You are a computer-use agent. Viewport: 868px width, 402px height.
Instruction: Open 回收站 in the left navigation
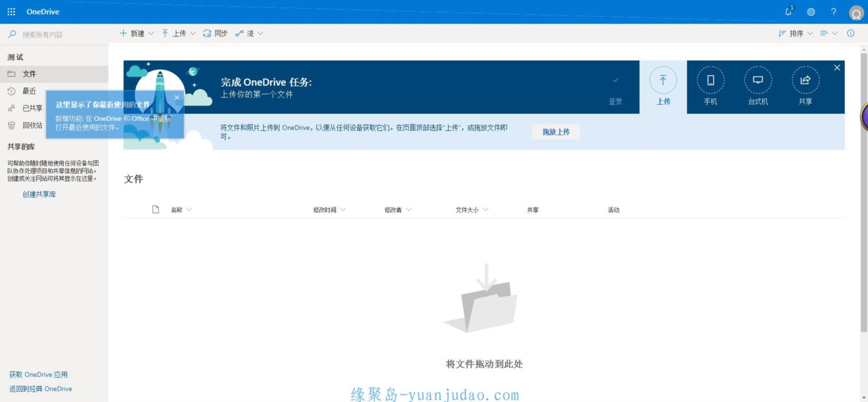click(x=32, y=125)
